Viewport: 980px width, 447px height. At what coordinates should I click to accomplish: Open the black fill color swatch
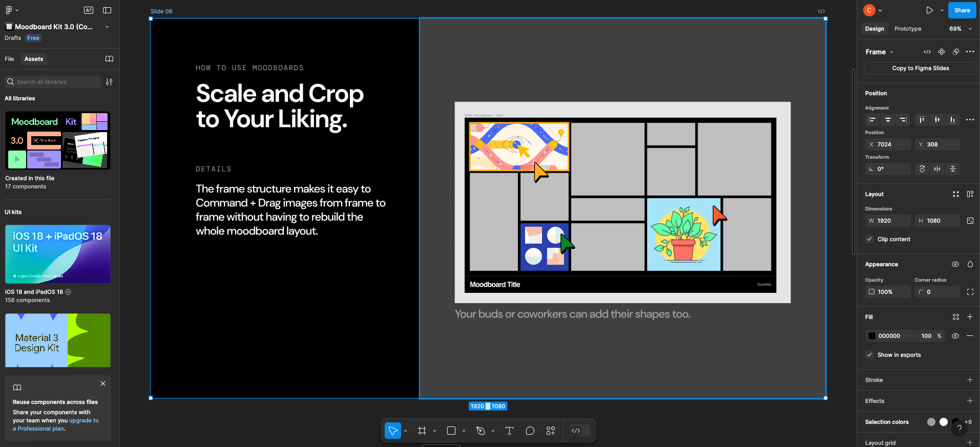(871, 336)
